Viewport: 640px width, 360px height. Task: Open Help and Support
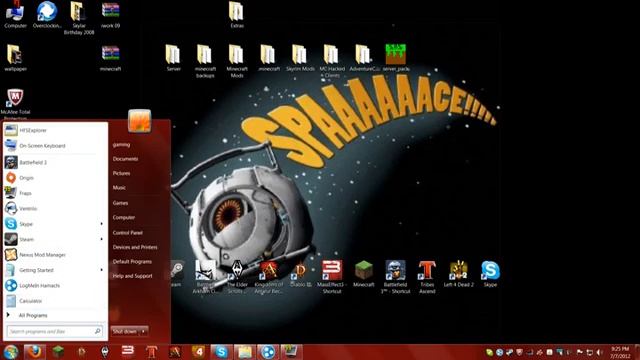click(x=133, y=276)
